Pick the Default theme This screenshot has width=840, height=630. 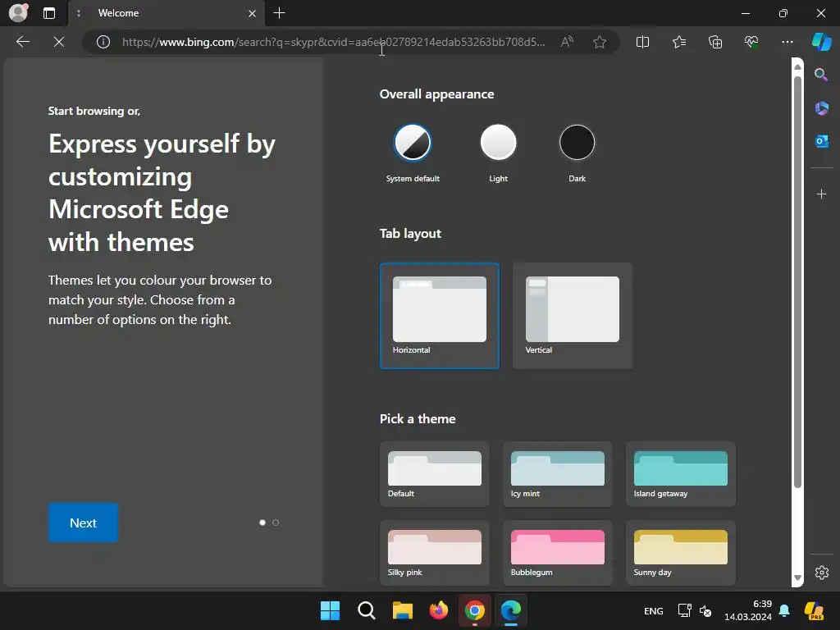pos(435,474)
